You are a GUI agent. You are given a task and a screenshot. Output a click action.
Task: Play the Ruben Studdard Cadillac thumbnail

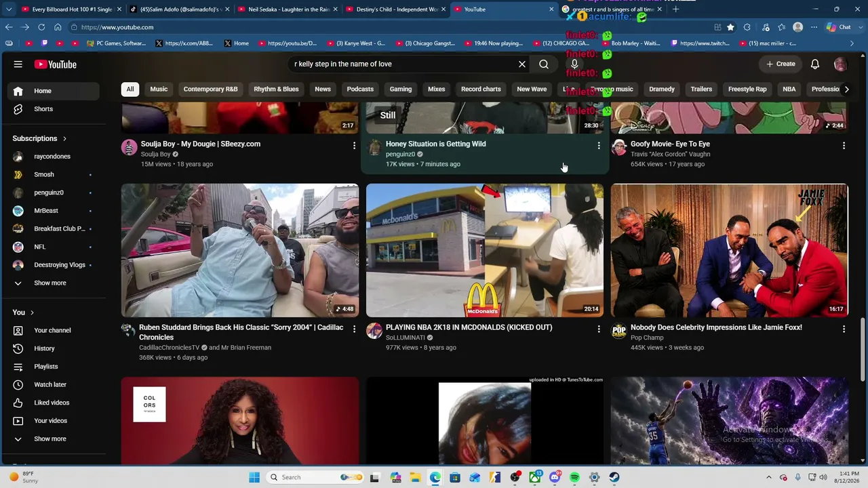(x=240, y=250)
